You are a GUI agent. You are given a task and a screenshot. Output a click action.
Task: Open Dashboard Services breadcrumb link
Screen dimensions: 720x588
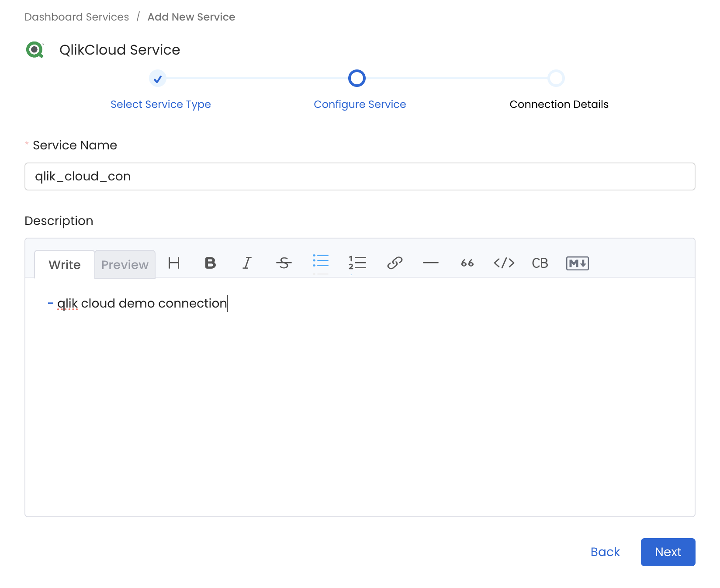pyautogui.click(x=77, y=17)
